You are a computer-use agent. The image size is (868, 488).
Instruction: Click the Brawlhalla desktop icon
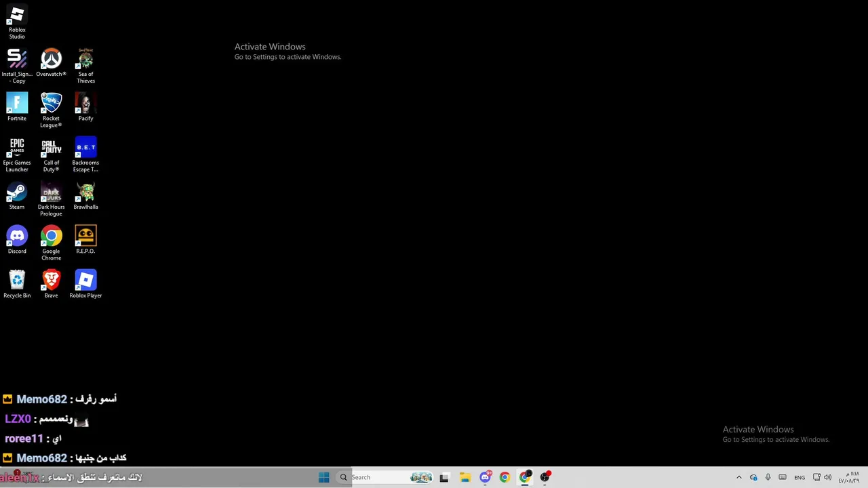85,195
